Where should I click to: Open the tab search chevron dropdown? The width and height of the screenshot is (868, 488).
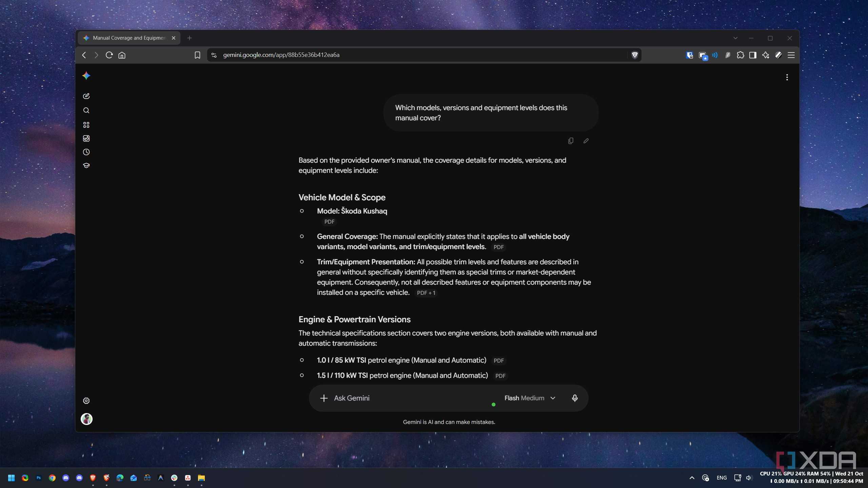(735, 38)
